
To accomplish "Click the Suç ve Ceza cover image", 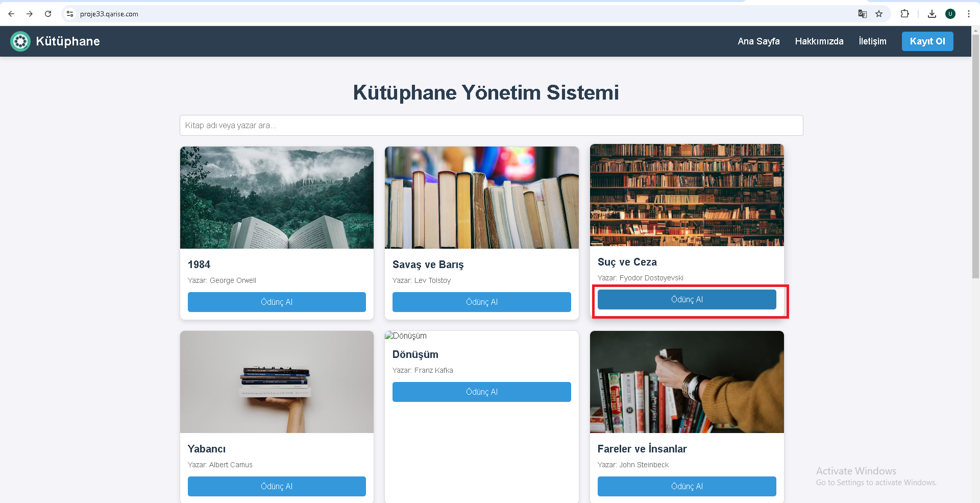I will coord(687,195).
